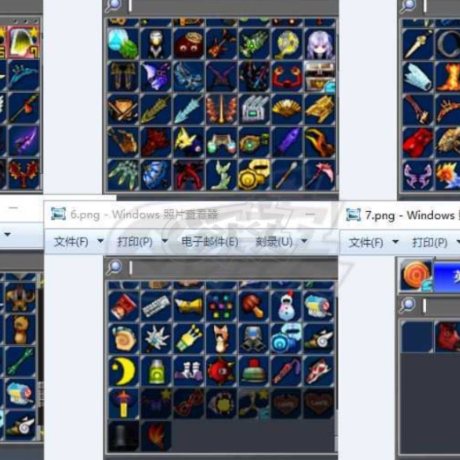Select the red book item
The width and height of the screenshot is (460, 460).
pyautogui.click(x=123, y=306)
